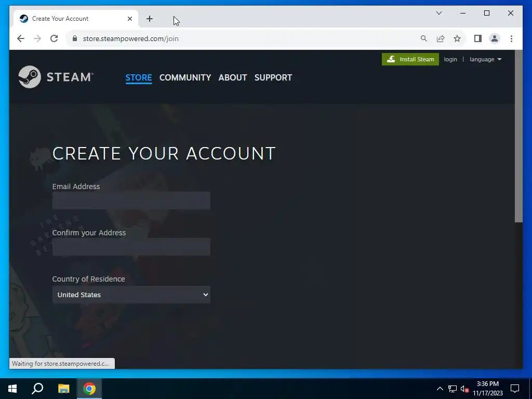Focus the Confirm your Address field
Viewport: 532px width, 399px height.
pyautogui.click(x=131, y=247)
